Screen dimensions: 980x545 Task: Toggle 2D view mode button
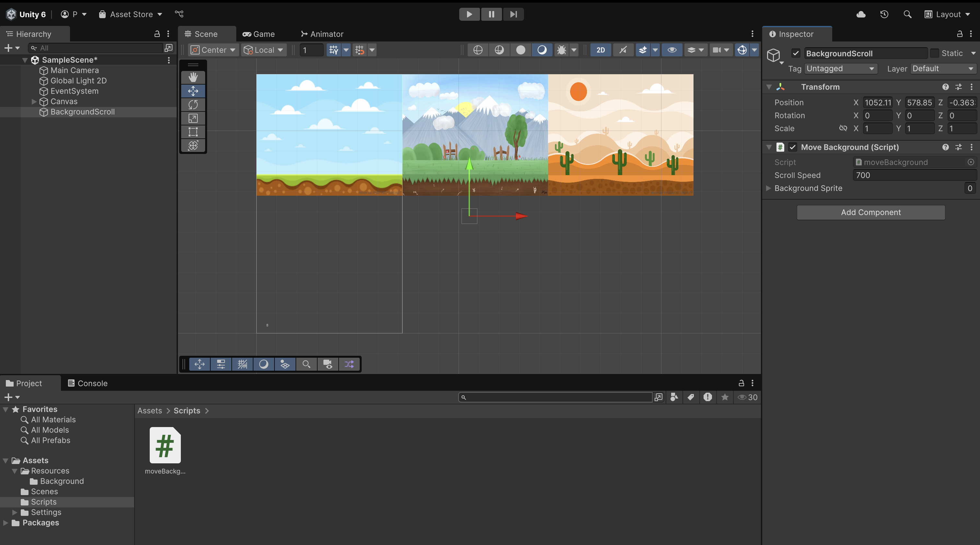tap(600, 50)
